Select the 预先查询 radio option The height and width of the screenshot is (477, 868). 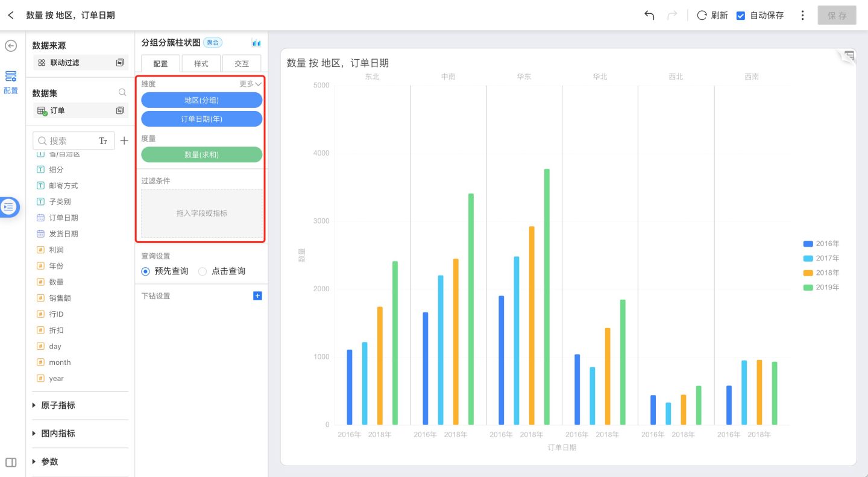coord(145,271)
